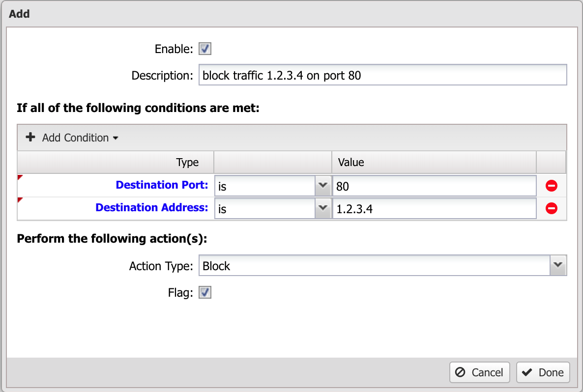The width and height of the screenshot is (583, 392).
Task: Cancel the rule dialog
Action: click(x=480, y=372)
